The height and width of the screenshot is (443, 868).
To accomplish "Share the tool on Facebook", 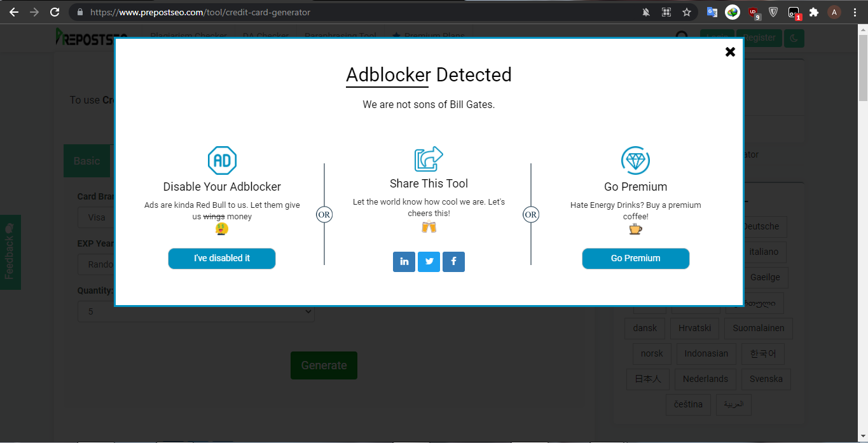I will pyautogui.click(x=453, y=261).
